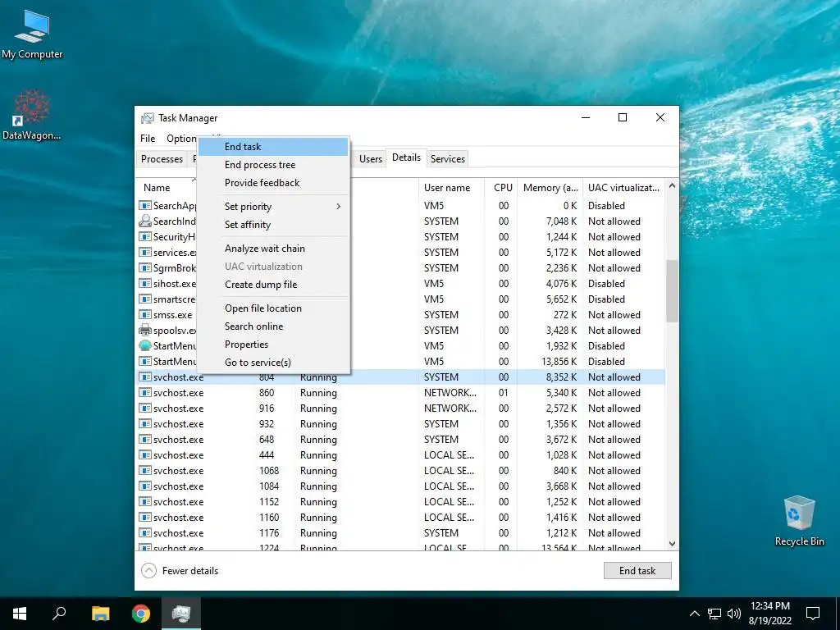Click the scrollbar up arrow
This screenshot has width=840, height=630.
(x=672, y=185)
